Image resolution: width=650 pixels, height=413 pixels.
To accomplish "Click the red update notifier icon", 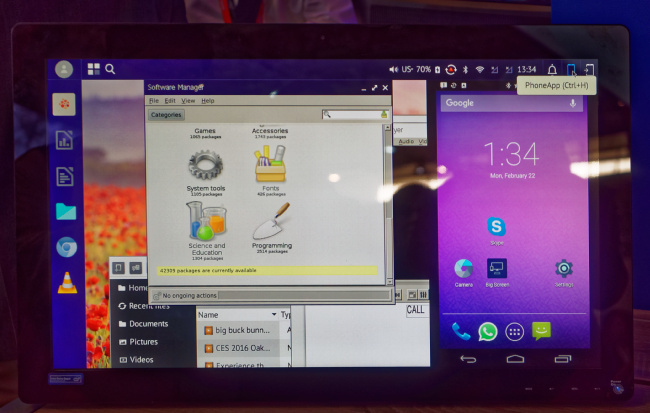I will (451, 70).
